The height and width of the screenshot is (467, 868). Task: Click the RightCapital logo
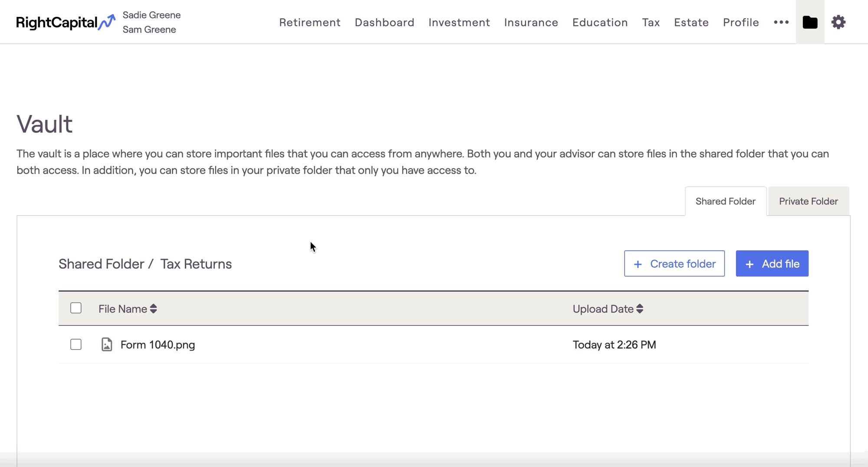pyautogui.click(x=66, y=22)
